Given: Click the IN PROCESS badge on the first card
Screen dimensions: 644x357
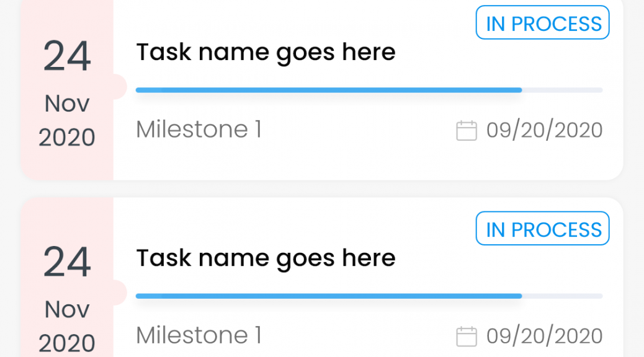Looking at the screenshot, I should pyautogui.click(x=542, y=22).
